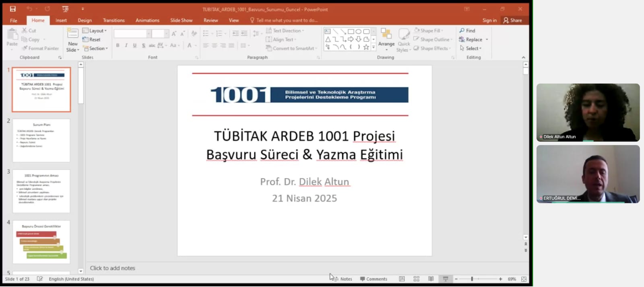The height and width of the screenshot is (287, 644).
Task: Align text right toggle
Action: tap(223, 45)
